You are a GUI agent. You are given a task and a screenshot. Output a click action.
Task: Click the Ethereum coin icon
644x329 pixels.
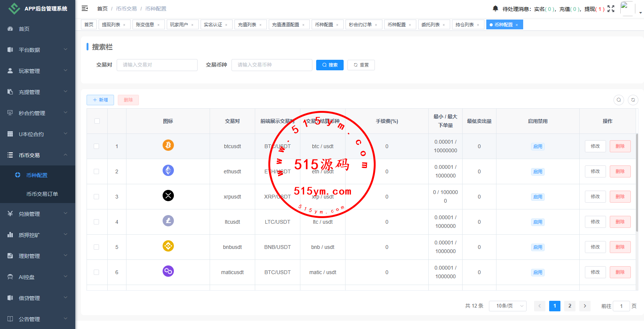click(x=168, y=170)
